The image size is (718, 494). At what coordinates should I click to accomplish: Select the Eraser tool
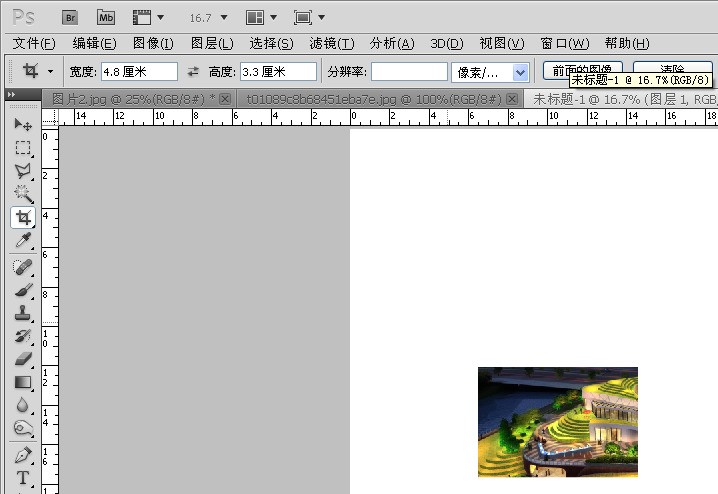click(x=23, y=359)
